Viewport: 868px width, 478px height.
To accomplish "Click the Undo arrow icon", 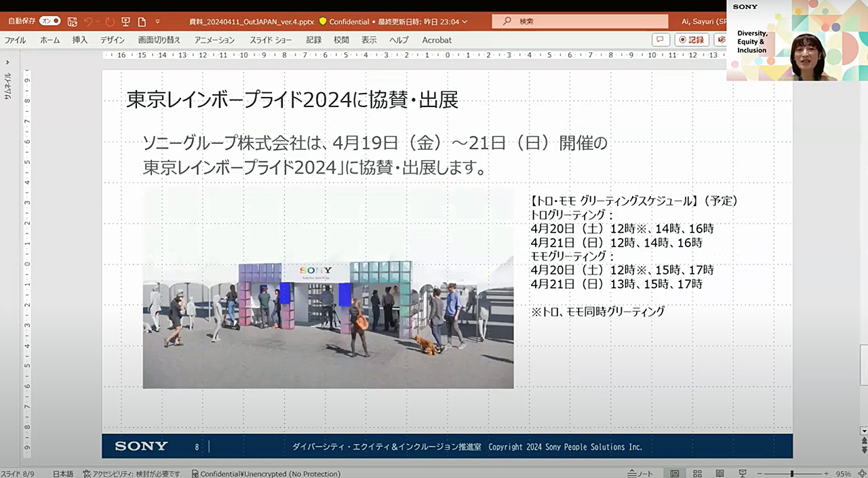I will pos(89,22).
